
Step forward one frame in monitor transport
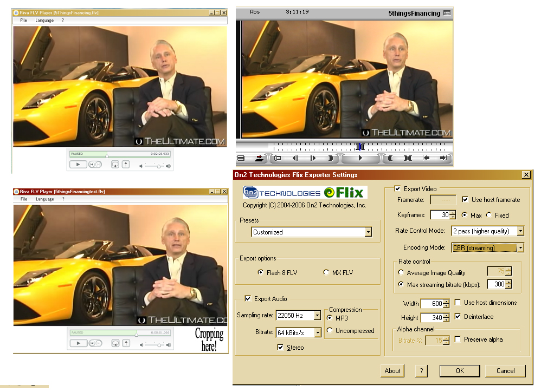click(313, 158)
